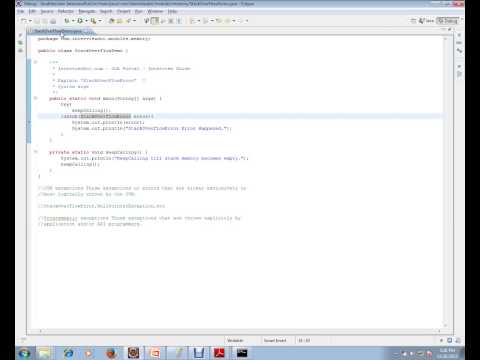Open Internet Explorer from the taskbar
The image size is (480, 360).
click(x=68, y=353)
